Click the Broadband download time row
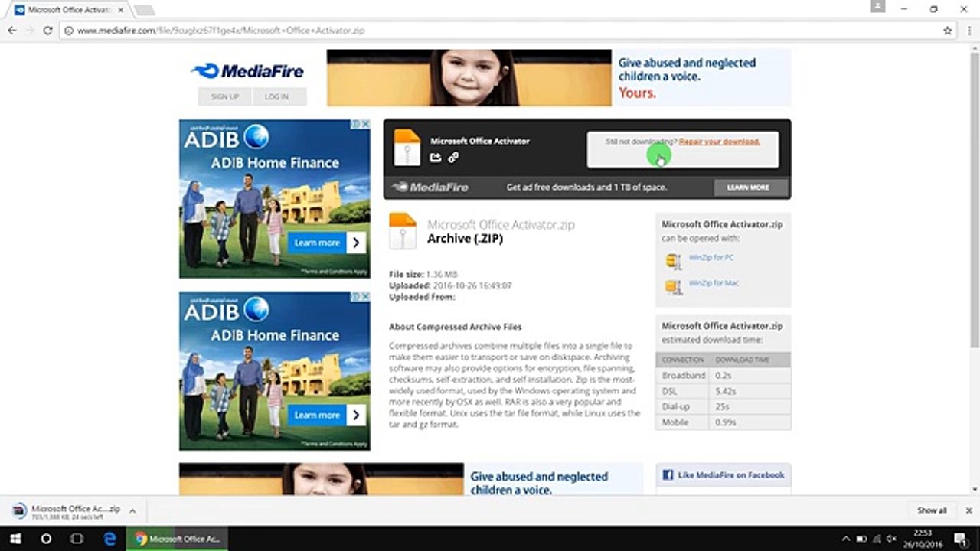Image resolution: width=980 pixels, height=551 pixels. [x=724, y=376]
